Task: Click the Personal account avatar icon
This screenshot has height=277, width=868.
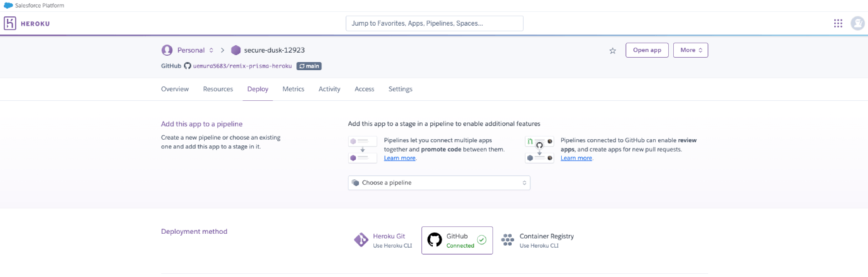Action: pos(167,50)
